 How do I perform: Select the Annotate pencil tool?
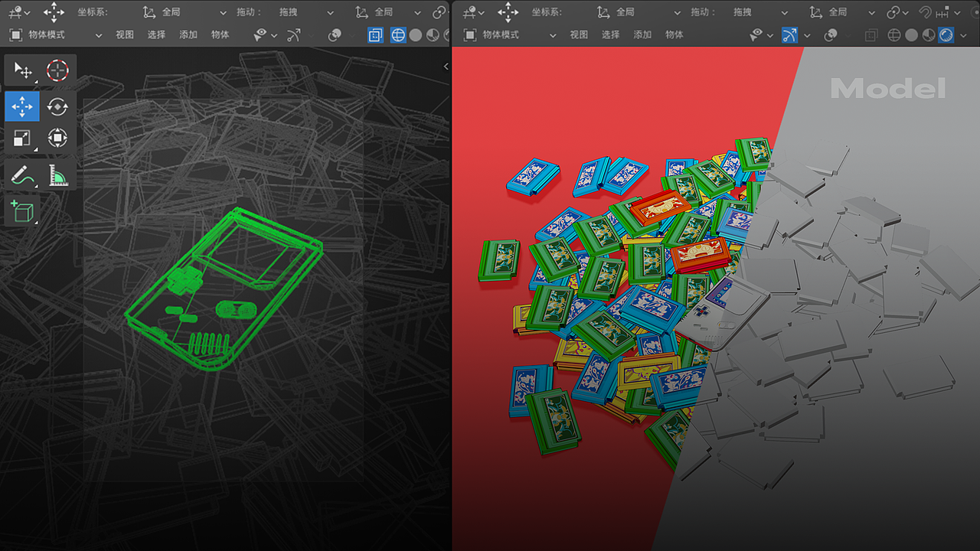point(22,175)
